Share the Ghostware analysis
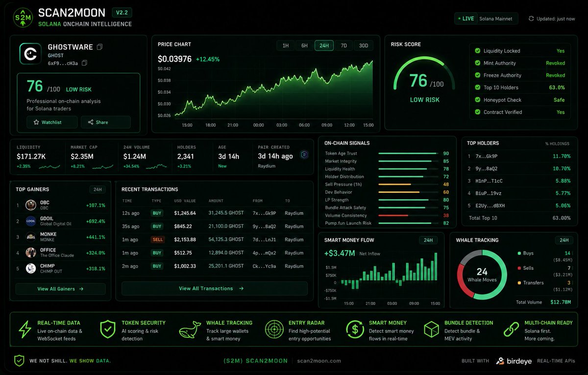Viewport: 588px width, 375px height. click(105, 122)
